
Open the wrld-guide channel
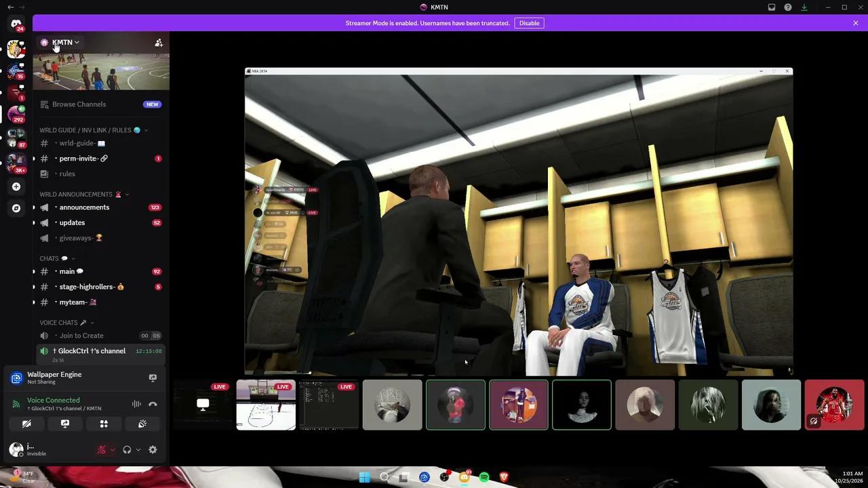[101, 144]
